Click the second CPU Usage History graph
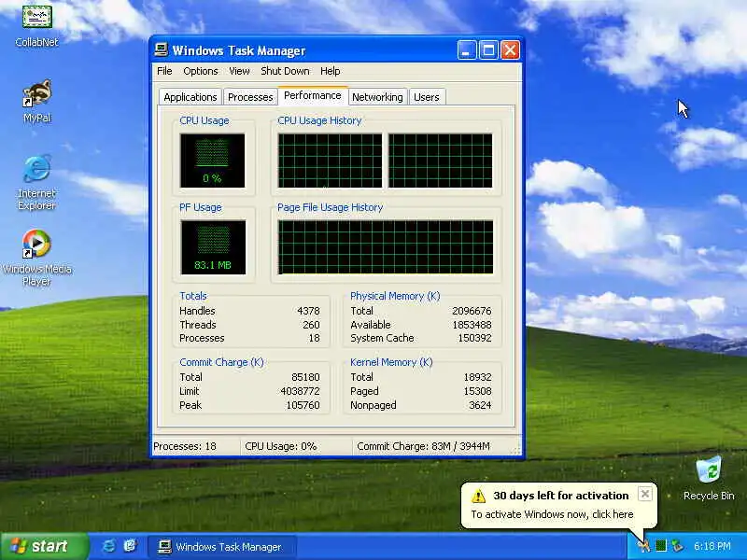The width and height of the screenshot is (747, 560). click(440, 161)
